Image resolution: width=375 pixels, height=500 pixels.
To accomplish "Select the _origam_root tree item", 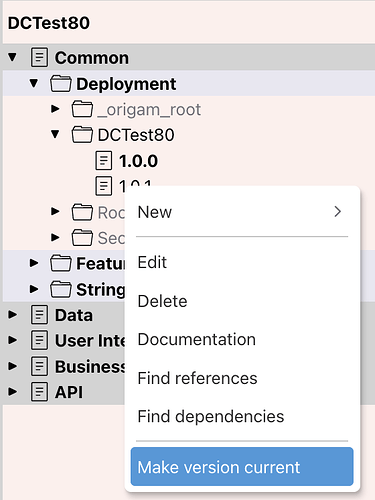I will [x=149, y=110].
